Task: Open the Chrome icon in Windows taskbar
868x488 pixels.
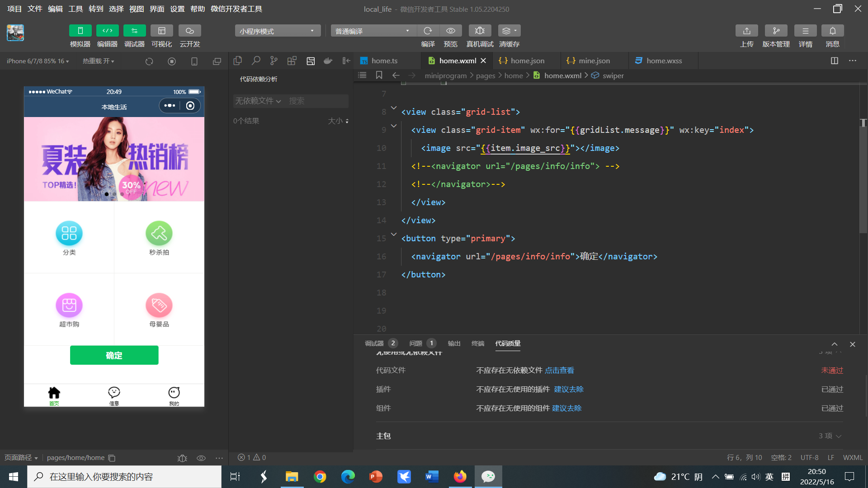Action: [320, 477]
